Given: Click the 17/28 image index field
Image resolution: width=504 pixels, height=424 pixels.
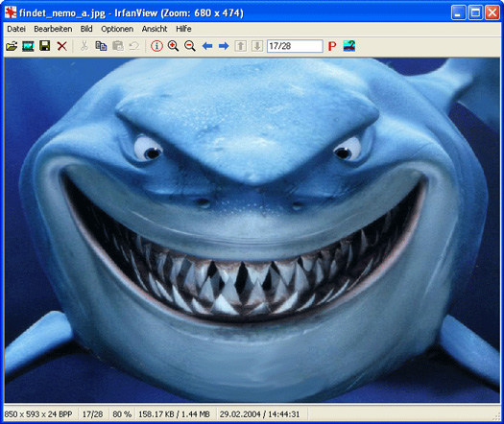Looking at the screenshot, I should point(295,46).
